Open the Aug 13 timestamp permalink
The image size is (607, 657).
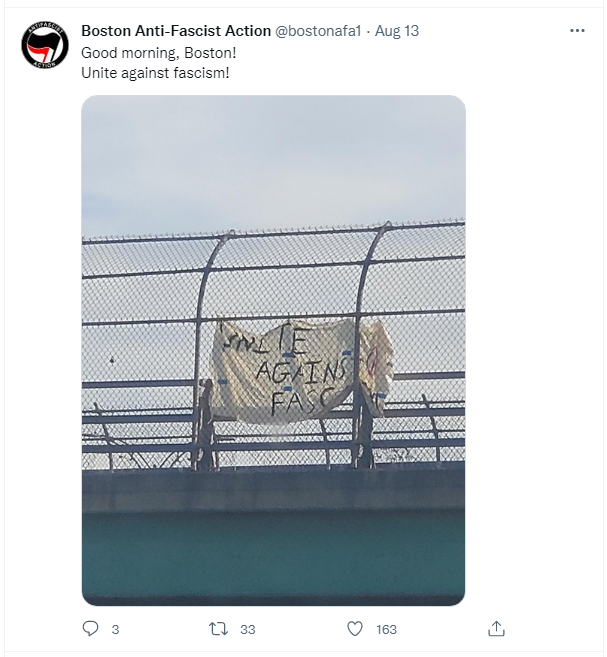coord(397,31)
